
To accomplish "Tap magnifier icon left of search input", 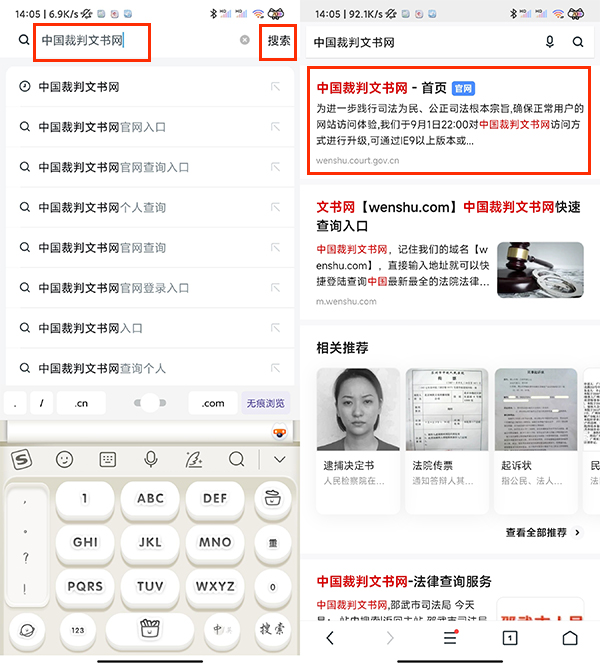I will pyautogui.click(x=24, y=40).
